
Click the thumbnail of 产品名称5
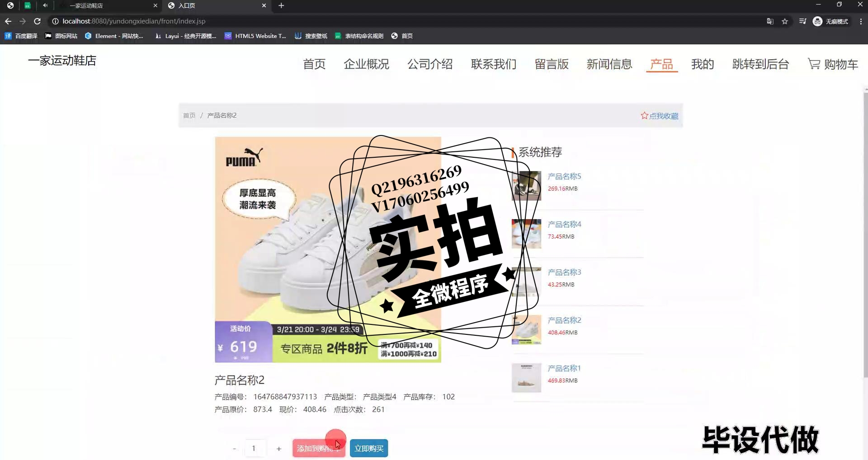click(526, 186)
